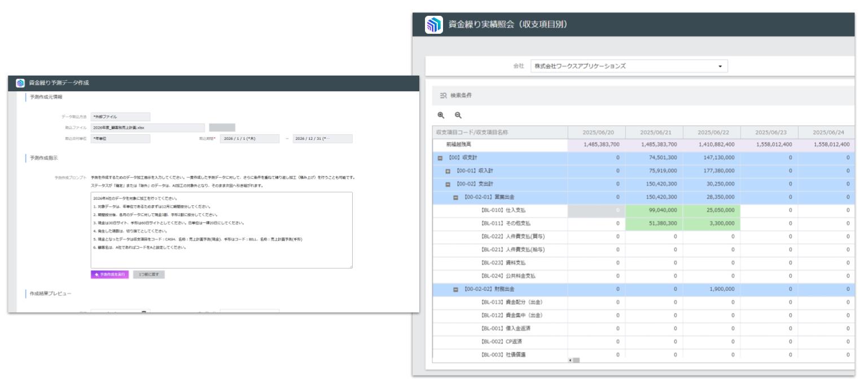Image resolution: width=868 pixels, height=388 pixels.
Task: Click the 1,900,000 cell in the 財務出金 row
Action: tap(711, 289)
